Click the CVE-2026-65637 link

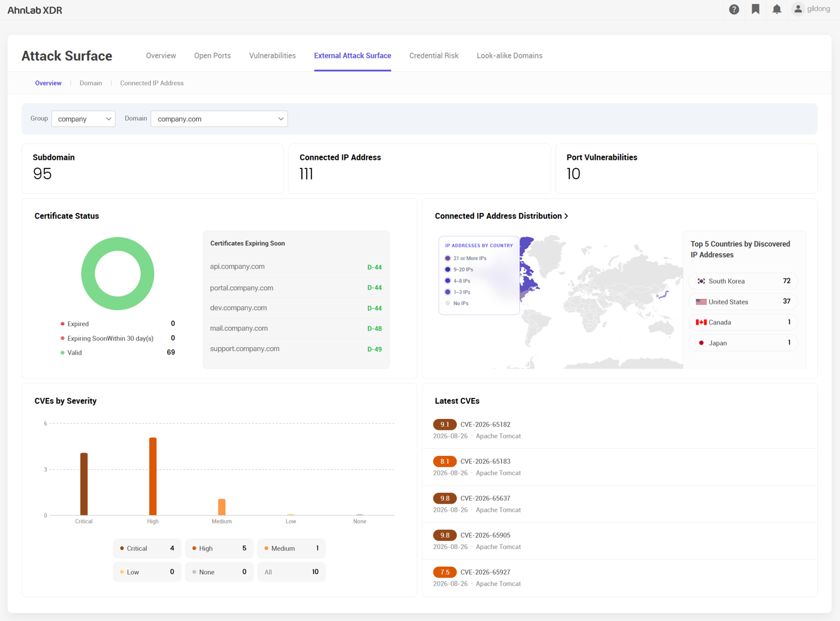tap(485, 498)
